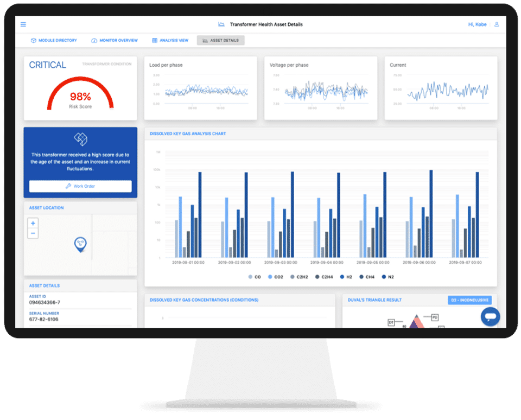Toggle CH4 series in chart legend
Screen dimensions: 521x420
(367, 277)
